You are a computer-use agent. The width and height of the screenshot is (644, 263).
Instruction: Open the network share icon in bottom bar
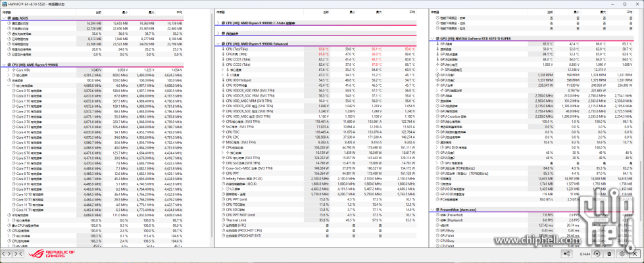click(568, 254)
